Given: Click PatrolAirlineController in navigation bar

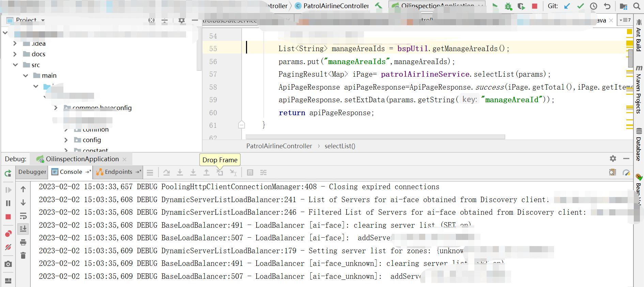Looking at the screenshot, I should tap(332, 6).
